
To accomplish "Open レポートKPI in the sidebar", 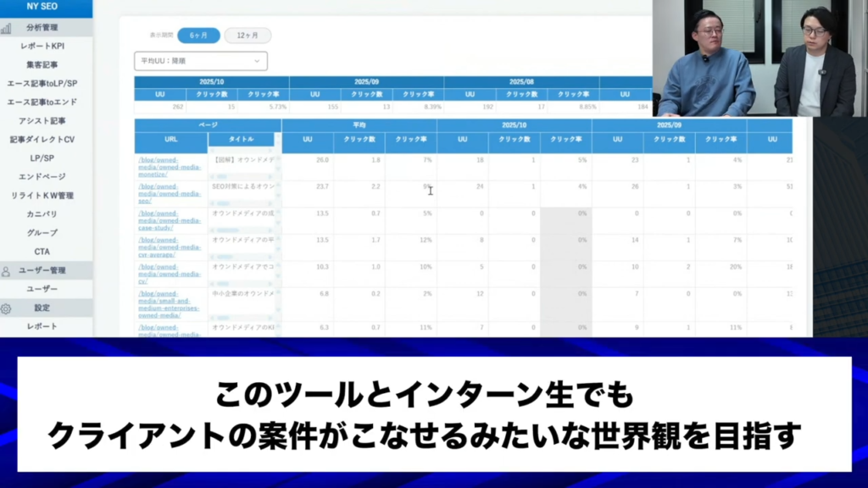I will (x=42, y=46).
